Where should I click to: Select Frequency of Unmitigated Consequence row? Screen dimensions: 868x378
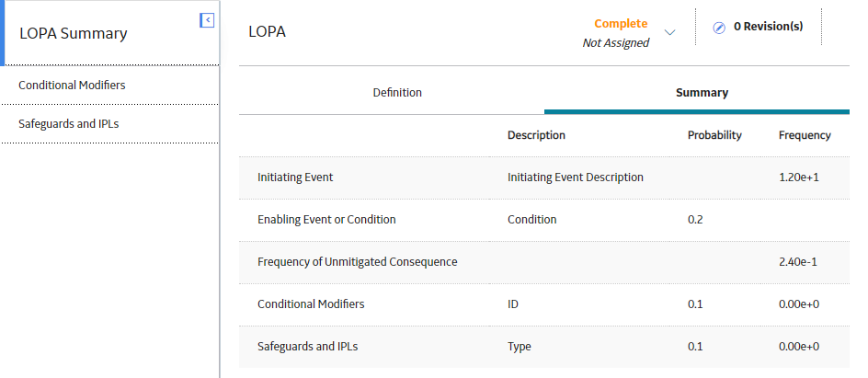coord(544,262)
